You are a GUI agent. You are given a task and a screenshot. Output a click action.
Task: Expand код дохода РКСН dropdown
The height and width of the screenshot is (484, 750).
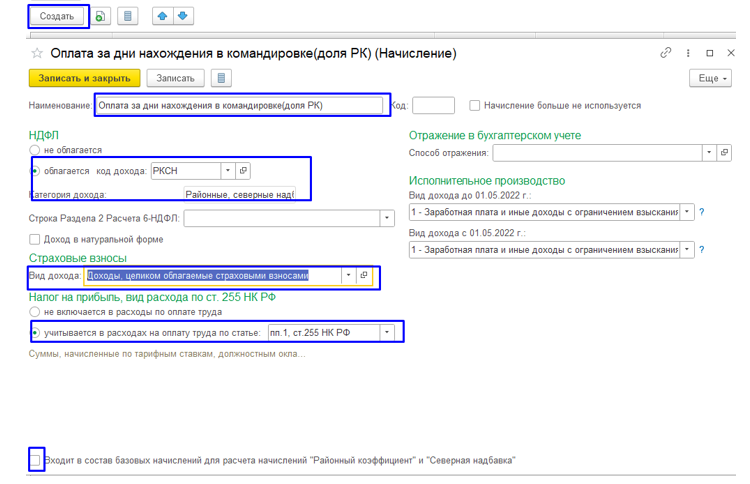[228, 171]
